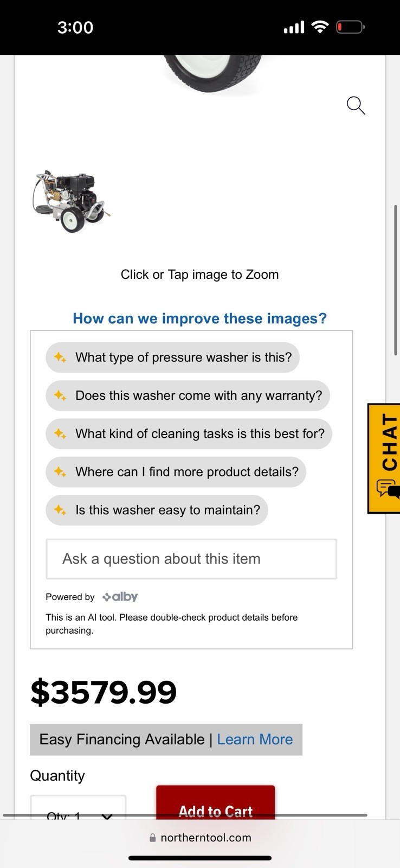Select the pressure washer thumbnail image

[71, 201]
